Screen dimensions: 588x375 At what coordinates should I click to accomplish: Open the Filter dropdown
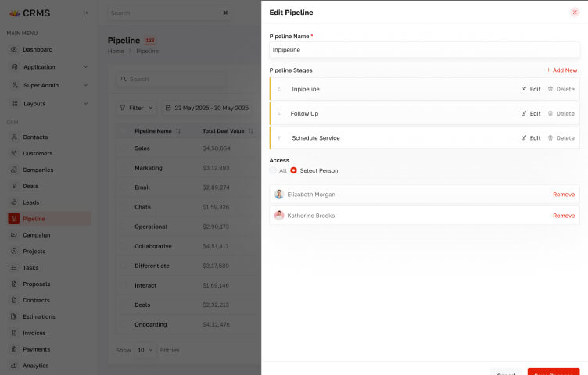pyautogui.click(x=136, y=108)
